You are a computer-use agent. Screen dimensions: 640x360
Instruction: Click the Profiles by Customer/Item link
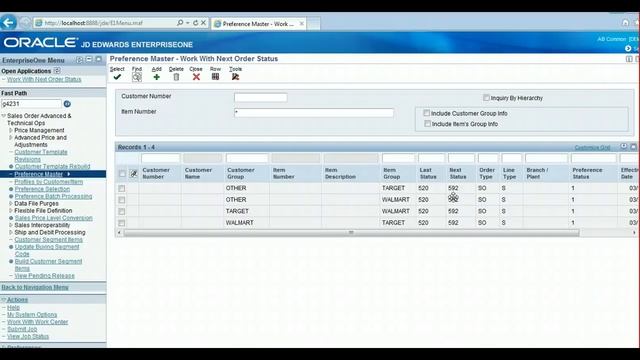point(49,182)
